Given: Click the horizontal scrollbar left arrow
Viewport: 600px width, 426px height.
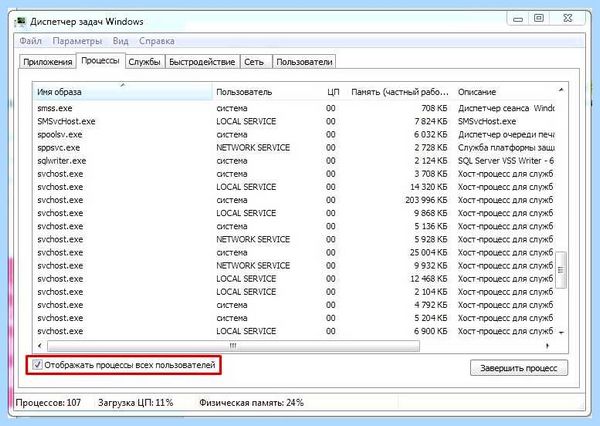Looking at the screenshot, I should (40, 346).
